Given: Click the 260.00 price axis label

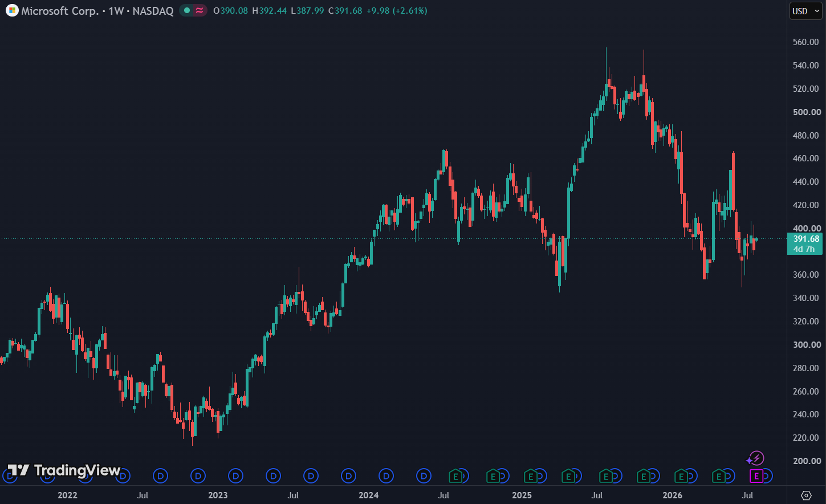Looking at the screenshot, I should 806,392.
